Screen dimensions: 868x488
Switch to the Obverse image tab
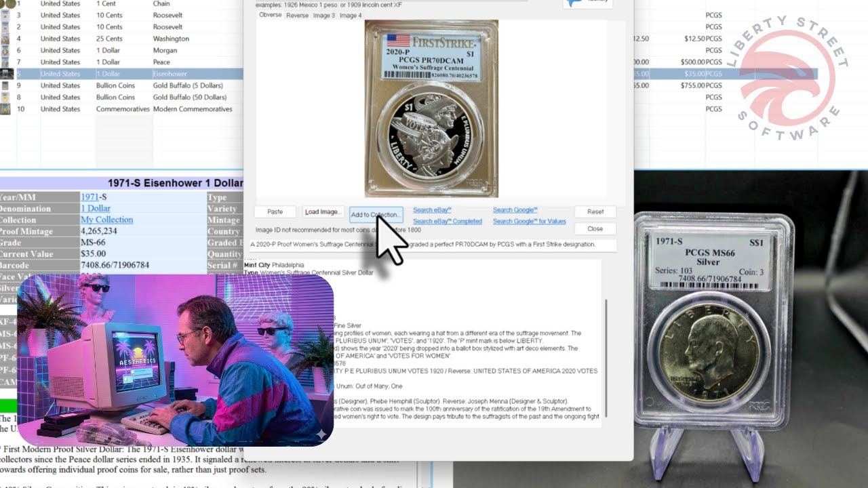[x=270, y=15]
